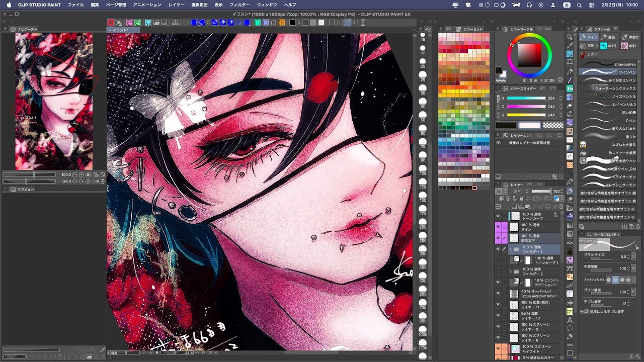Toggle visibility of サイン layer
Screen dimensions: 644x362
click(x=498, y=227)
